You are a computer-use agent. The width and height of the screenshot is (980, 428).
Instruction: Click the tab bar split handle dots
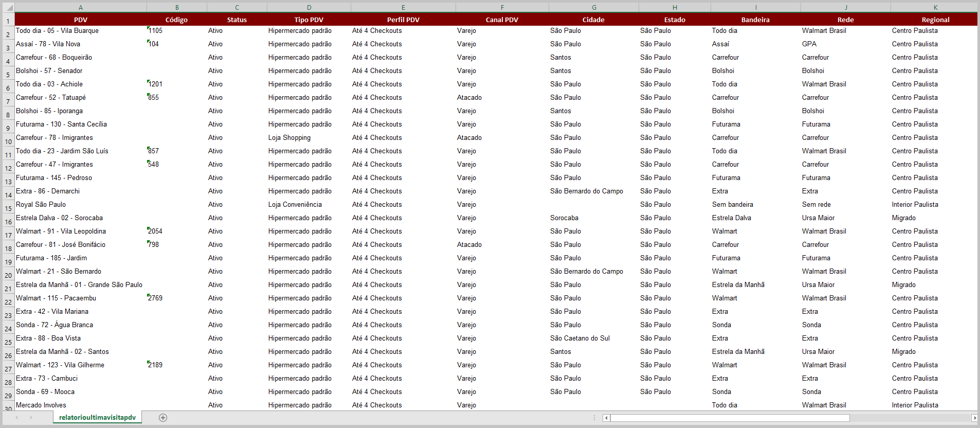[594, 418]
